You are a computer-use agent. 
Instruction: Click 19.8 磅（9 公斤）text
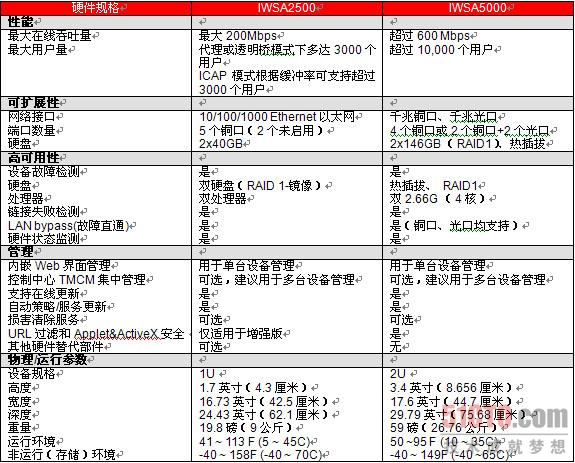coord(246,428)
